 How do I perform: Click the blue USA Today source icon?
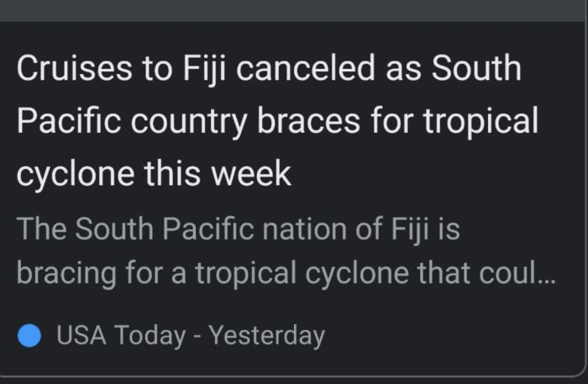[29, 335]
